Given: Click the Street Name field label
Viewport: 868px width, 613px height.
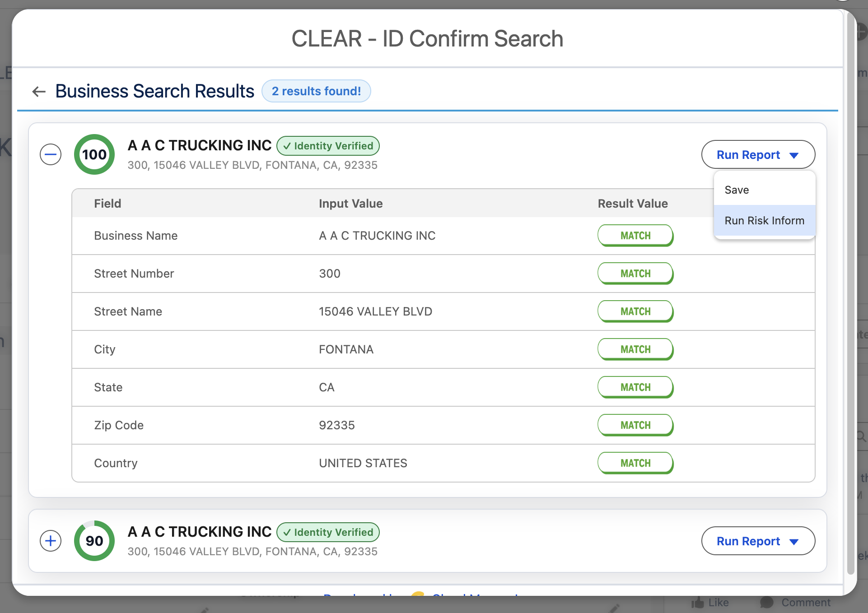Looking at the screenshot, I should 128,311.
